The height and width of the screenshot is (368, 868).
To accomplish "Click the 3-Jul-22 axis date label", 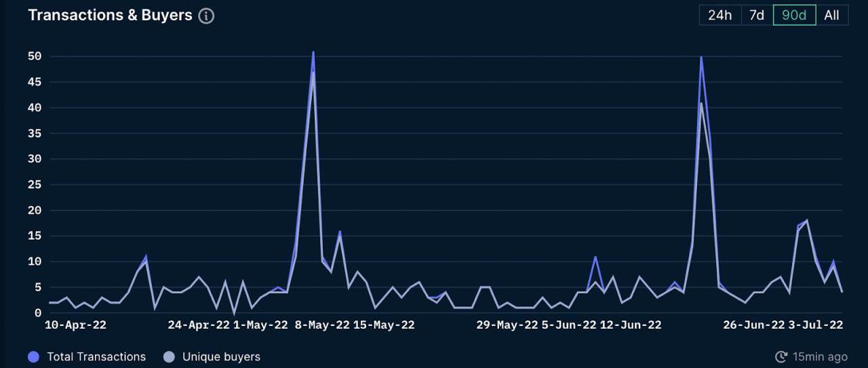I will [x=815, y=325].
